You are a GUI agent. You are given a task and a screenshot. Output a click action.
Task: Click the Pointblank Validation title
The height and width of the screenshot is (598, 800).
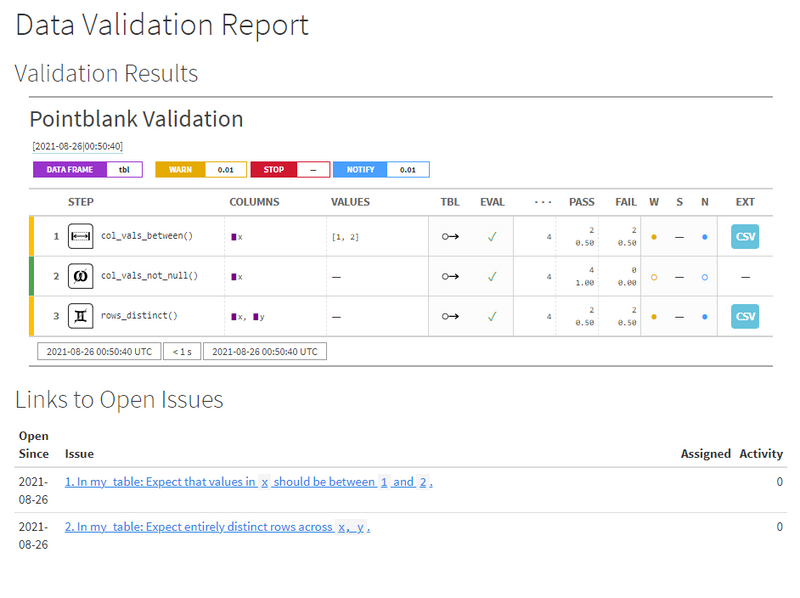pos(136,119)
